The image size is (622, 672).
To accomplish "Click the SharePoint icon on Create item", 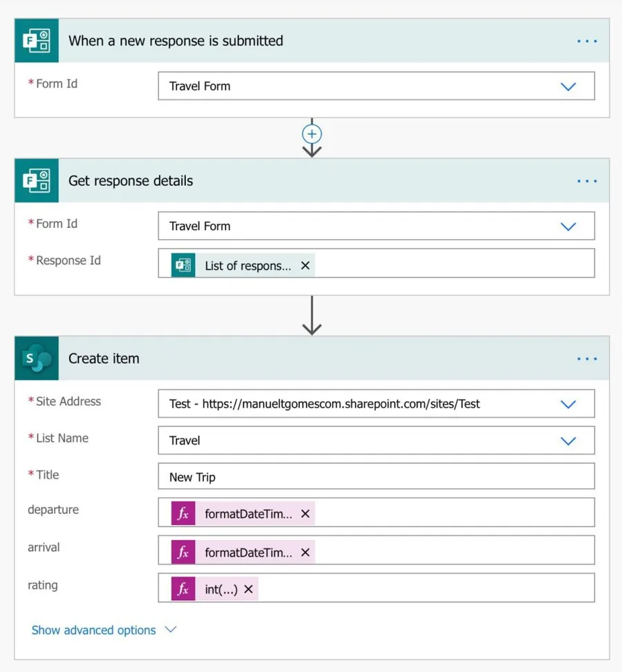I will coord(37,358).
